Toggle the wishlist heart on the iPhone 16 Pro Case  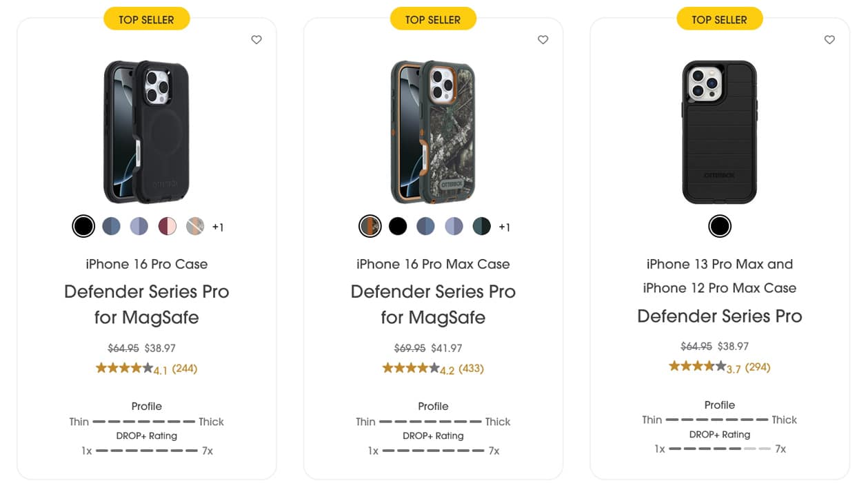(256, 39)
